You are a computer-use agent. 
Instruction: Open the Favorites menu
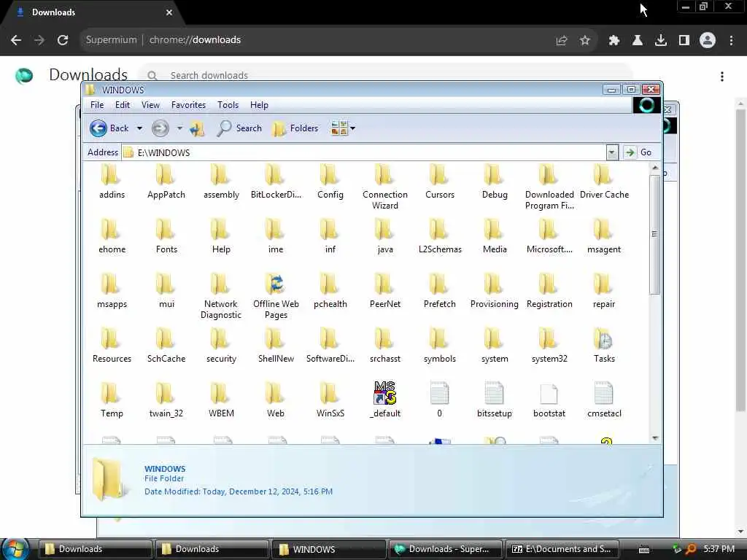(189, 105)
